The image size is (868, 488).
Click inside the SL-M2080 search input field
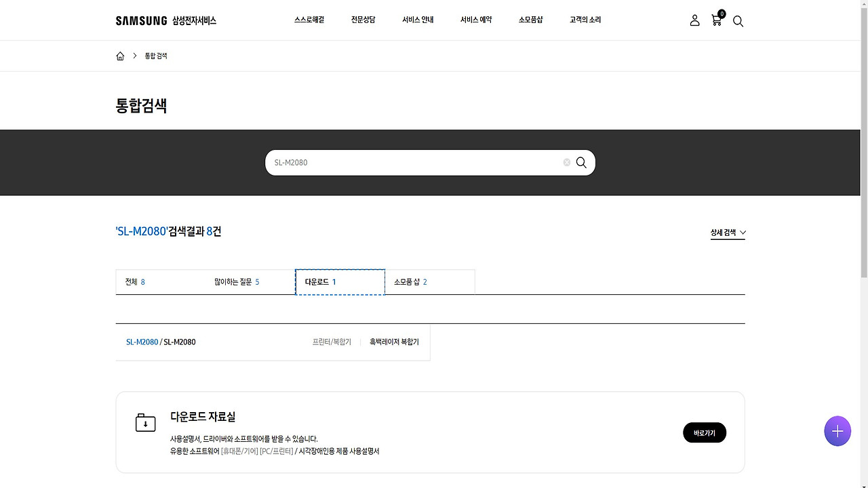[x=407, y=162]
